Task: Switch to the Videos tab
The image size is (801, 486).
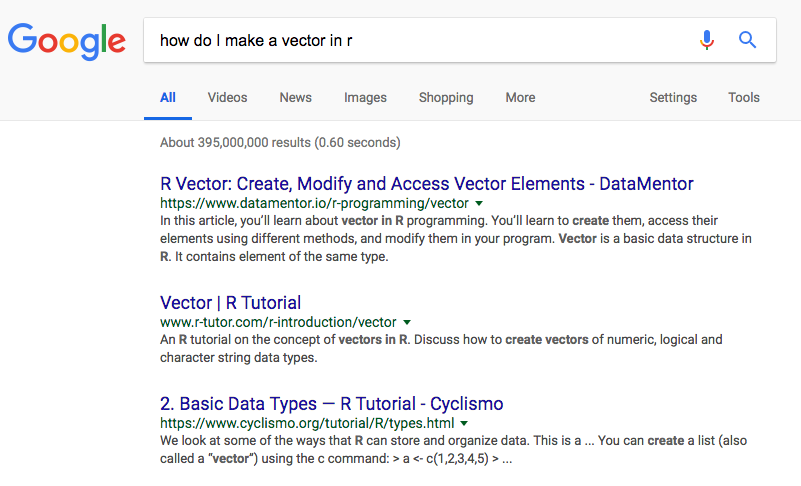Action: (227, 97)
